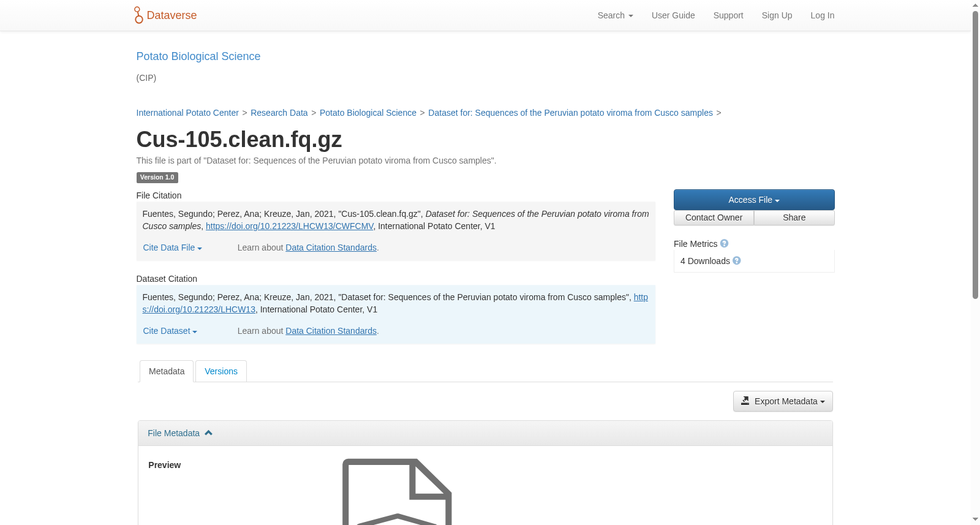980x525 pixels.
Task: Open Data Citation Standards in File Citation
Action: (x=331, y=247)
